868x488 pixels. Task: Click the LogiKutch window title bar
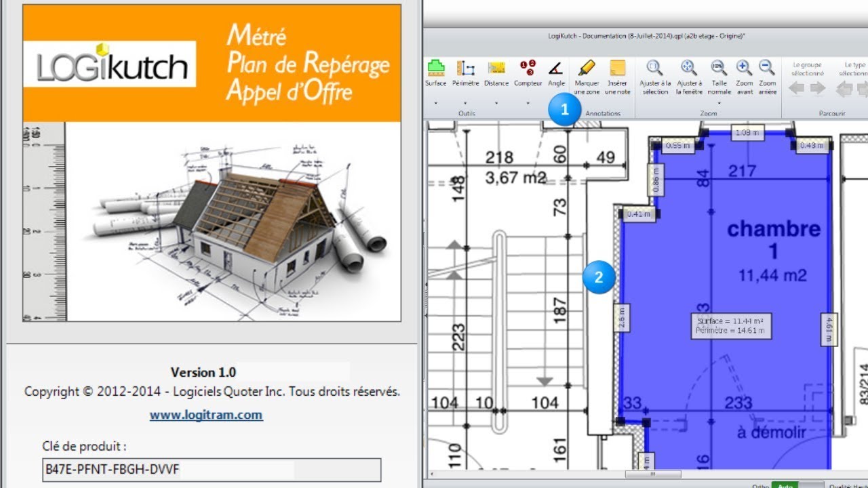coord(646,35)
